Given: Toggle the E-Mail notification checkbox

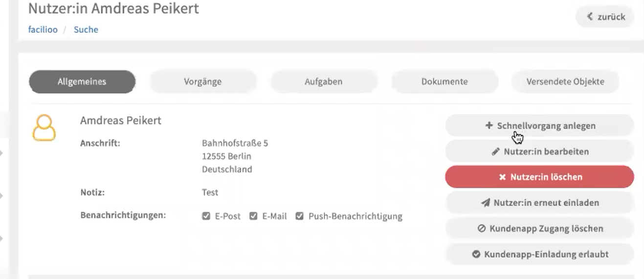Looking at the screenshot, I should click(x=253, y=216).
